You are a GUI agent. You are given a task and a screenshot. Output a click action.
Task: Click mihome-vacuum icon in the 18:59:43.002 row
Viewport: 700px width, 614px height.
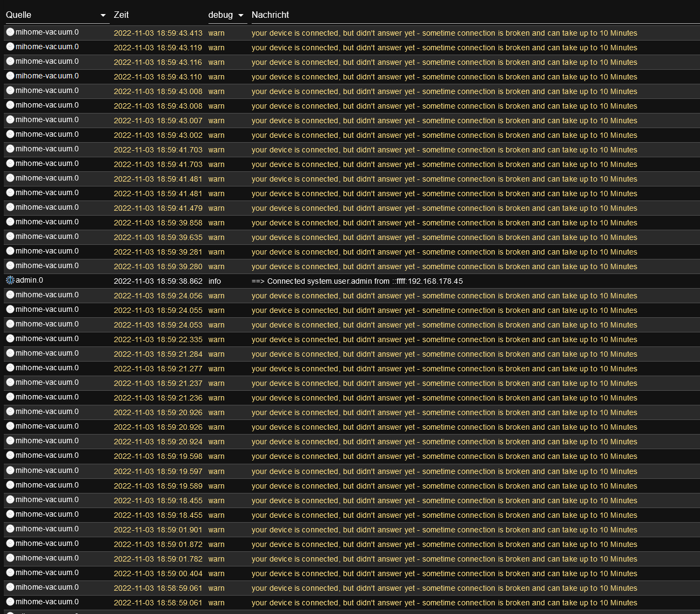10,135
